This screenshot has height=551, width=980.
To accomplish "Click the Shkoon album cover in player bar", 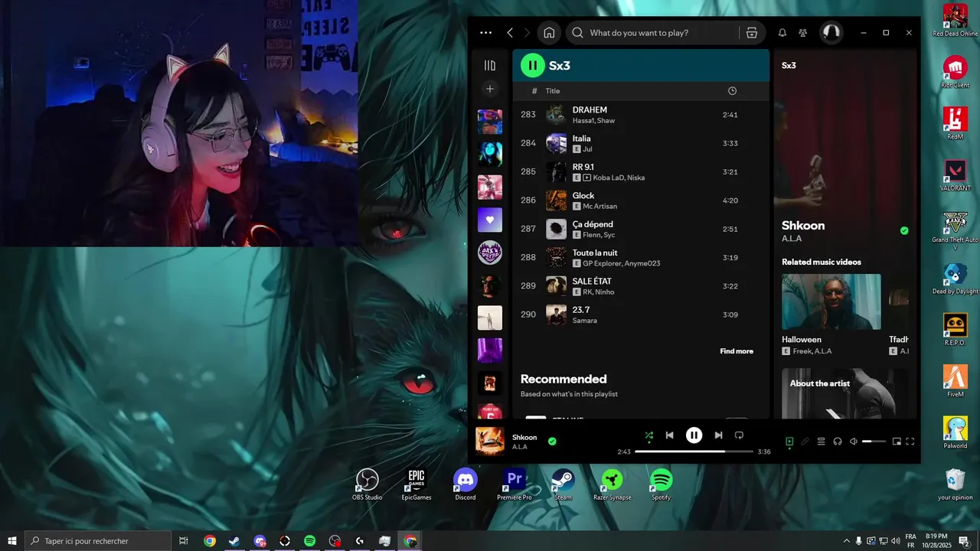I will point(490,442).
